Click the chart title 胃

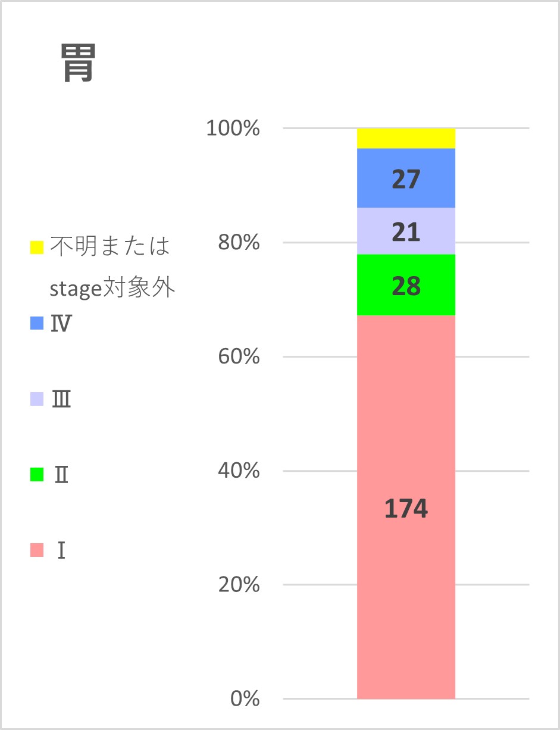(x=78, y=65)
